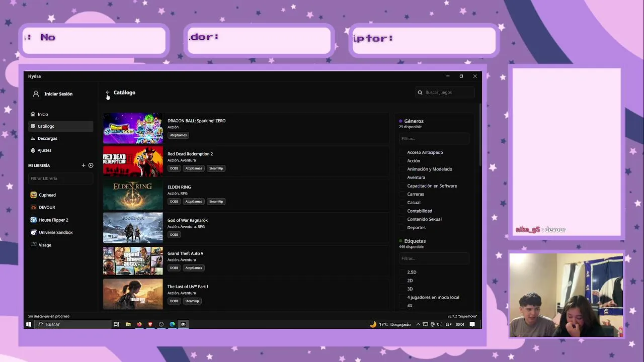Check the 4 jugadores en modo local tag
644x362 pixels.
pyautogui.click(x=403, y=297)
